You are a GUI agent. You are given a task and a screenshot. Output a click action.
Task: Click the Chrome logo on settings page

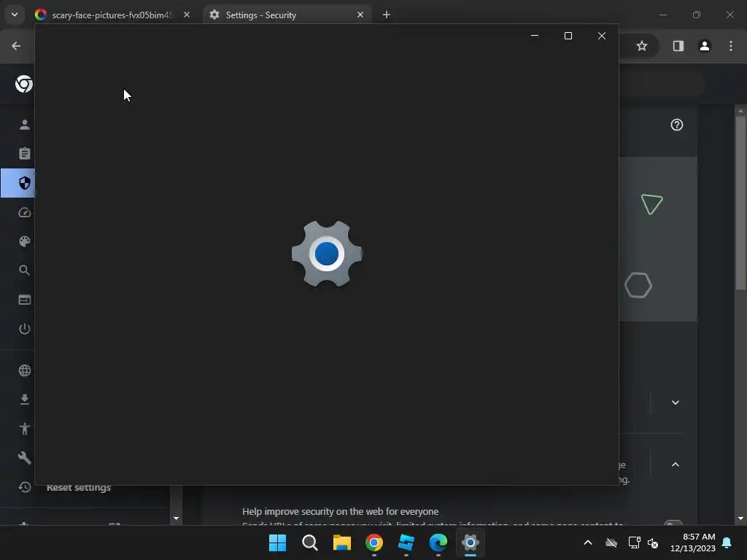(x=24, y=84)
